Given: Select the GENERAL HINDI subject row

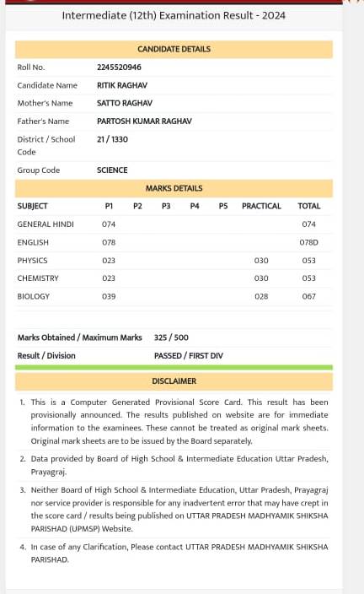Looking at the screenshot, I should coord(174,224).
